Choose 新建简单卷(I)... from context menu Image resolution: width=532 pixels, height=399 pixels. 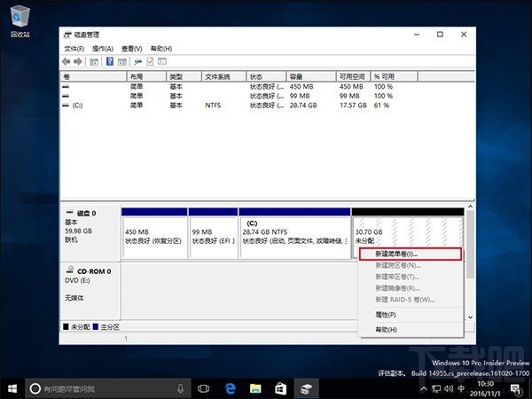411,254
